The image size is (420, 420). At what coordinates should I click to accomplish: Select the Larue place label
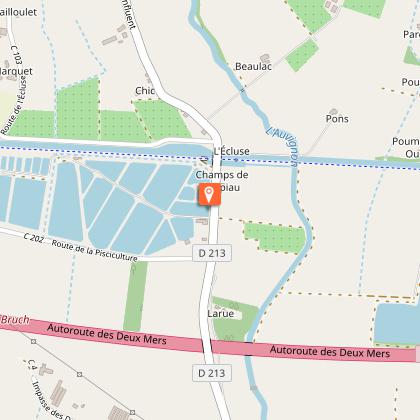[x=220, y=314]
